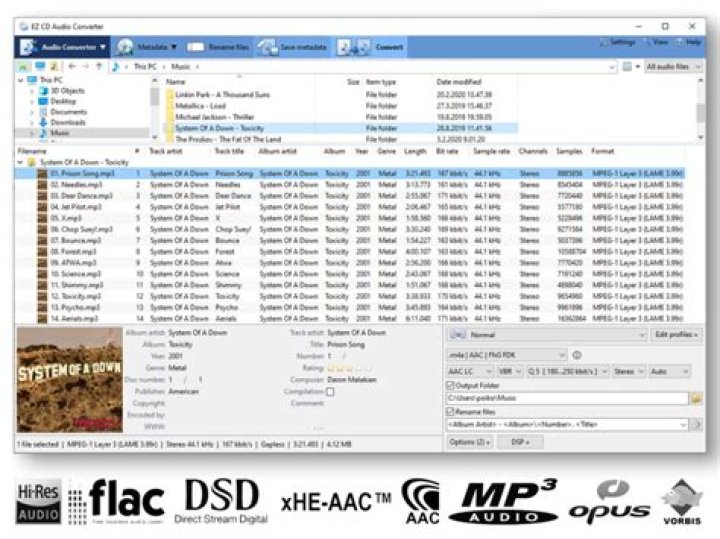720x539 pixels.
Task: Click the back navigation arrow
Action: tap(72, 67)
